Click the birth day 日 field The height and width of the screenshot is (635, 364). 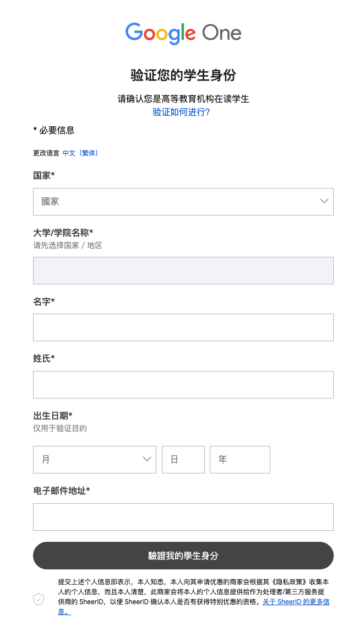(x=183, y=460)
